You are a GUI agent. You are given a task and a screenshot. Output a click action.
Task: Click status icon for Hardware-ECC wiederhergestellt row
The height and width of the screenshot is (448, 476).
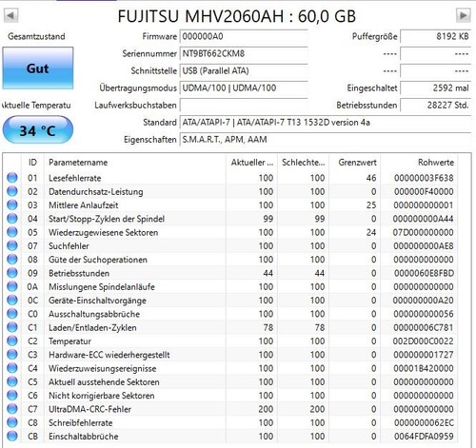click(12, 355)
